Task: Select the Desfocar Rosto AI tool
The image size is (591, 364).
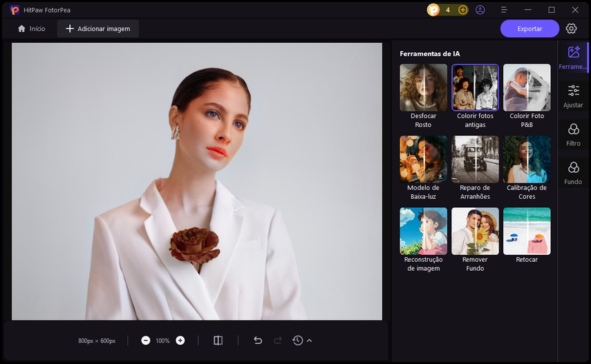Action: (x=423, y=88)
